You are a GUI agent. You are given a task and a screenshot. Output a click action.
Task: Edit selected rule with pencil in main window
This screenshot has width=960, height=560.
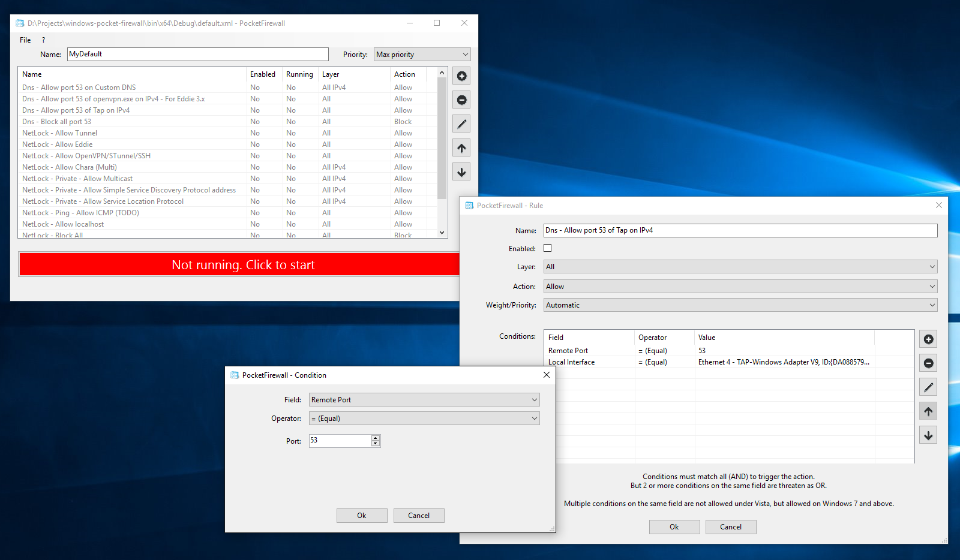[461, 124]
